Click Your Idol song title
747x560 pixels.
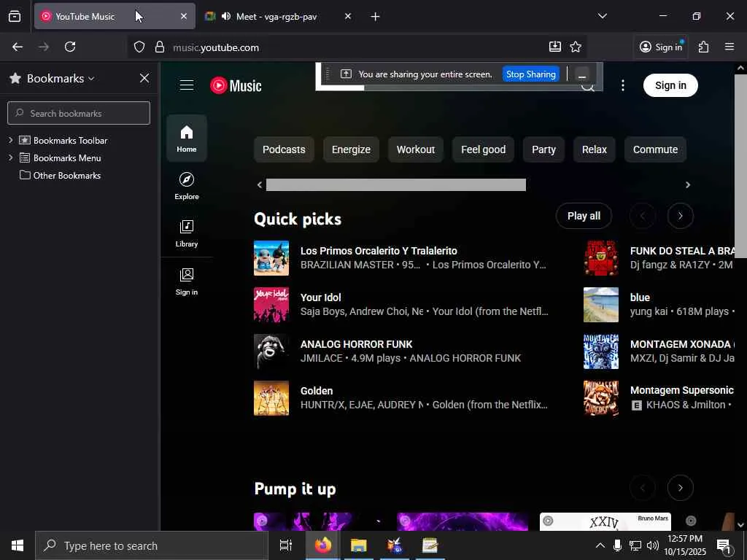click(321, 297)
